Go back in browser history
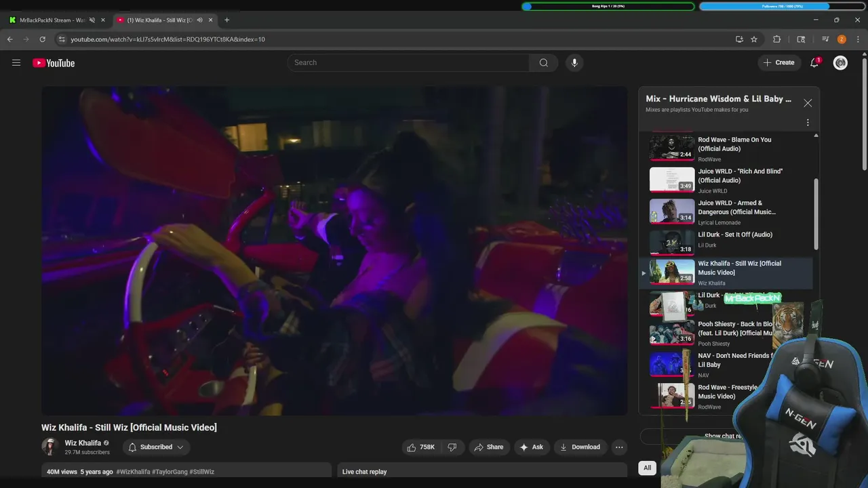 (x=10, y=39)
